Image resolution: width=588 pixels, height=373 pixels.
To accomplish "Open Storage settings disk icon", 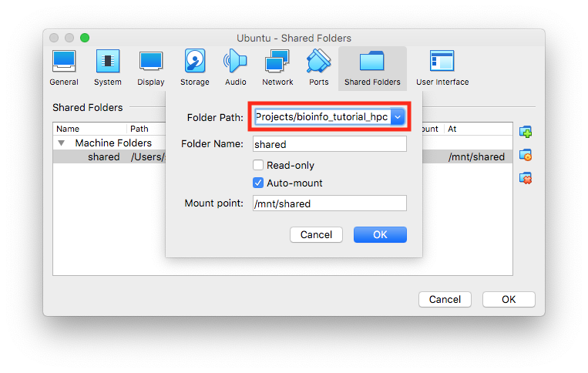I will coord(195,61).
